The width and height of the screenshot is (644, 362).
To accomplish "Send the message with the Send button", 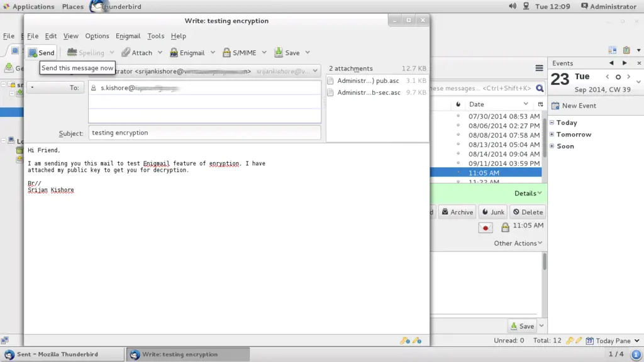I will click(41, 53).
